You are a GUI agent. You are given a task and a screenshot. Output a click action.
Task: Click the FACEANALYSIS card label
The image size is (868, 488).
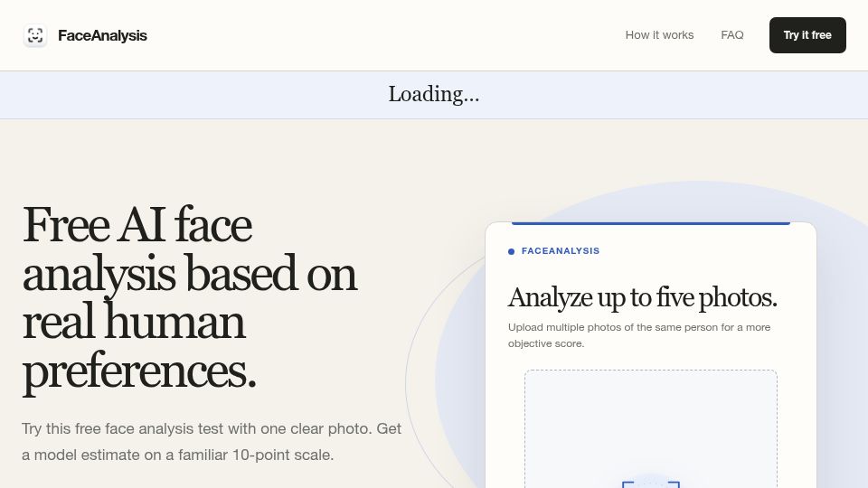pos(561,250)
